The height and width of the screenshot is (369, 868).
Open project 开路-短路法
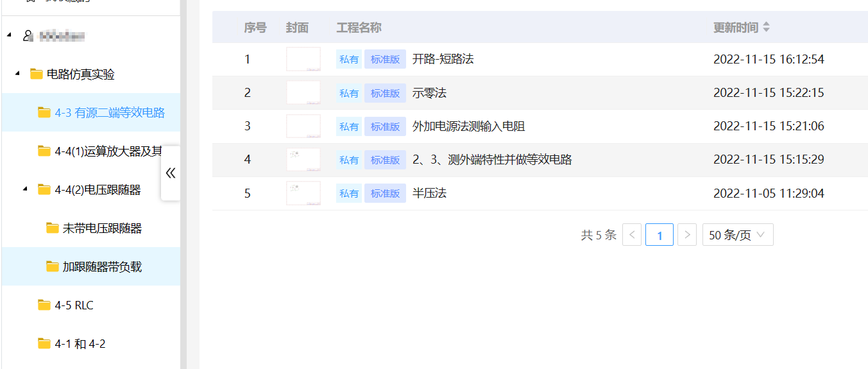tap(443, 60)
